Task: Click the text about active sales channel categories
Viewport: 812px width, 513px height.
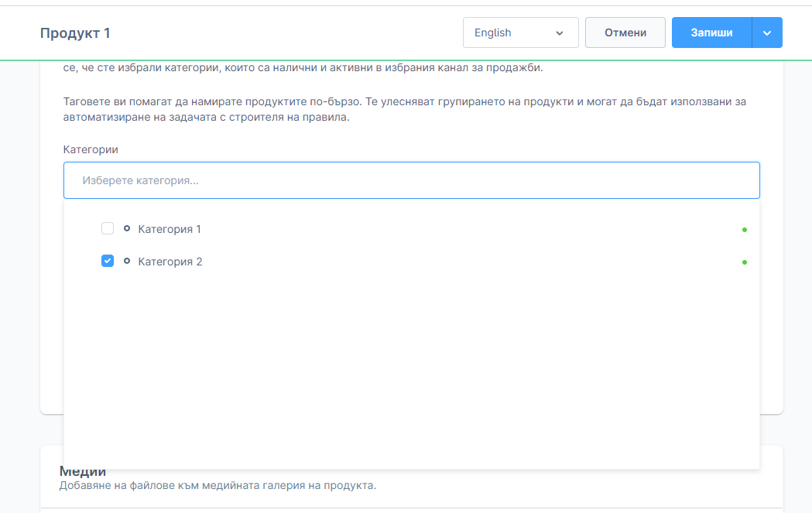Action: click(303, 68)
